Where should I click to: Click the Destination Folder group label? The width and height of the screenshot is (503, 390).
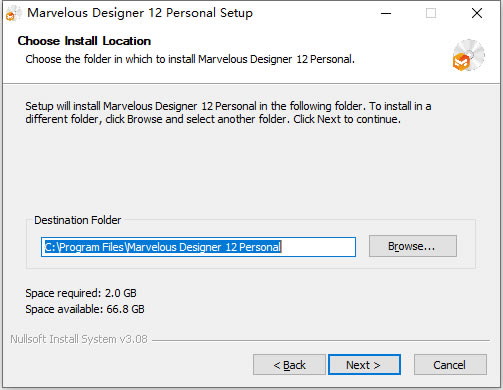tap(78, 220)
